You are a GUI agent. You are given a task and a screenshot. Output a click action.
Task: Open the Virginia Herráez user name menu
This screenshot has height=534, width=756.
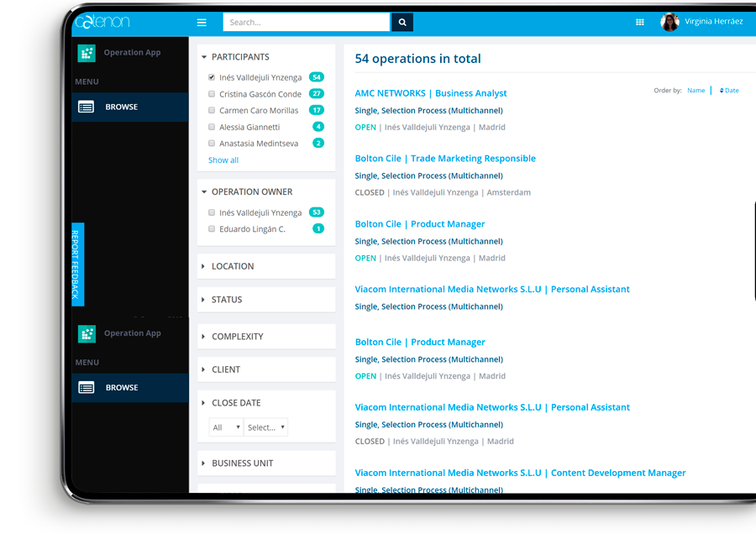[713, 22]
